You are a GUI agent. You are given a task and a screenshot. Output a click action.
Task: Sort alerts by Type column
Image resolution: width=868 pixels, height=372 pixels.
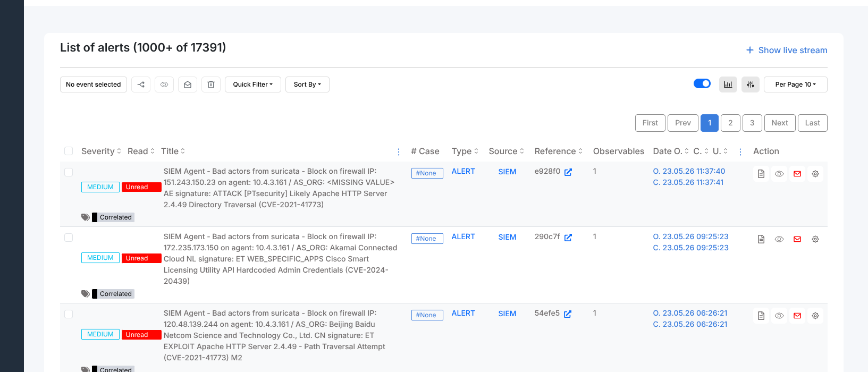pyautogui.click(x=465, y=151)
